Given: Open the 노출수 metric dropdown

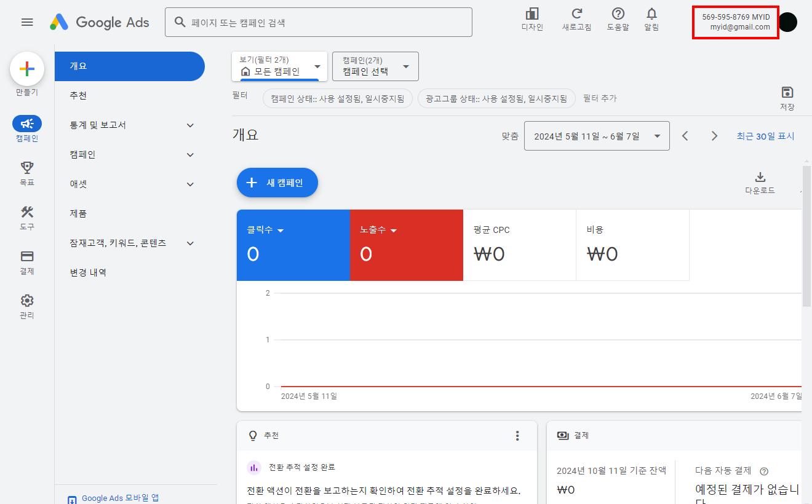Looking at the screenshot, I should tap(378, 229).
